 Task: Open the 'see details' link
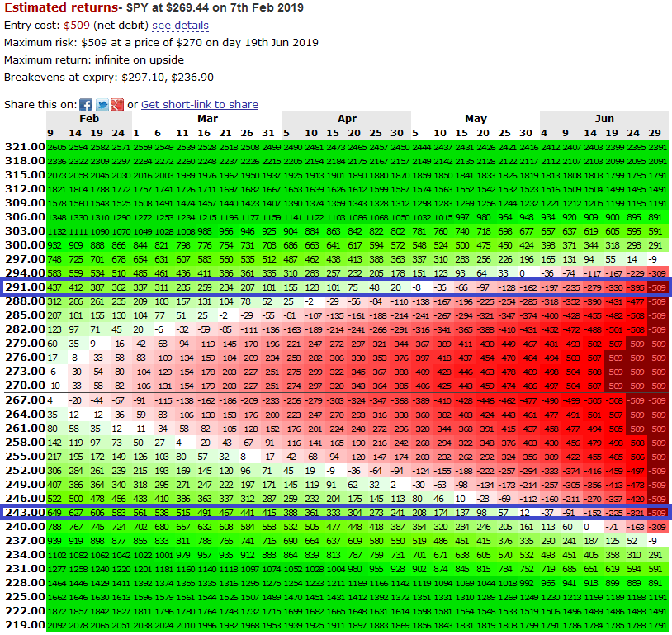[180, 26]
